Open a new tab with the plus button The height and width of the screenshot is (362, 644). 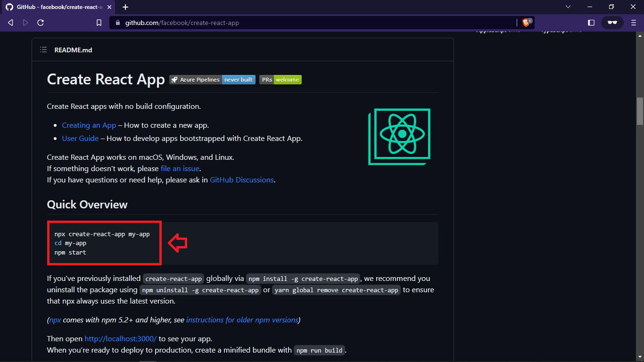tap(125, 7)
